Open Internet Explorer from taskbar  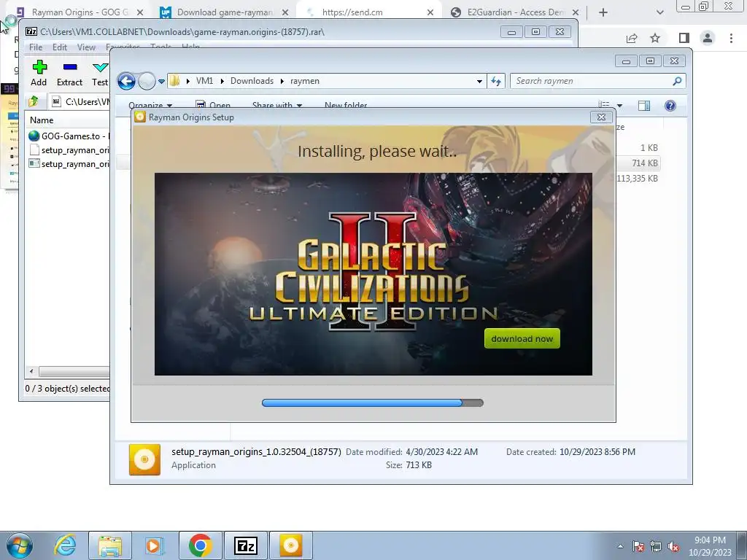click(x=65, y=545)
